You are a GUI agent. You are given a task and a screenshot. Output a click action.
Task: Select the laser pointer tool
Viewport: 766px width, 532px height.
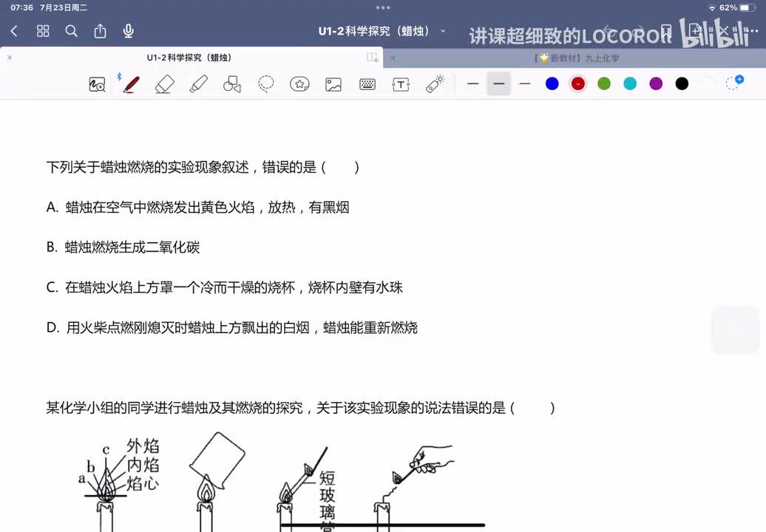tap(435, 84)
